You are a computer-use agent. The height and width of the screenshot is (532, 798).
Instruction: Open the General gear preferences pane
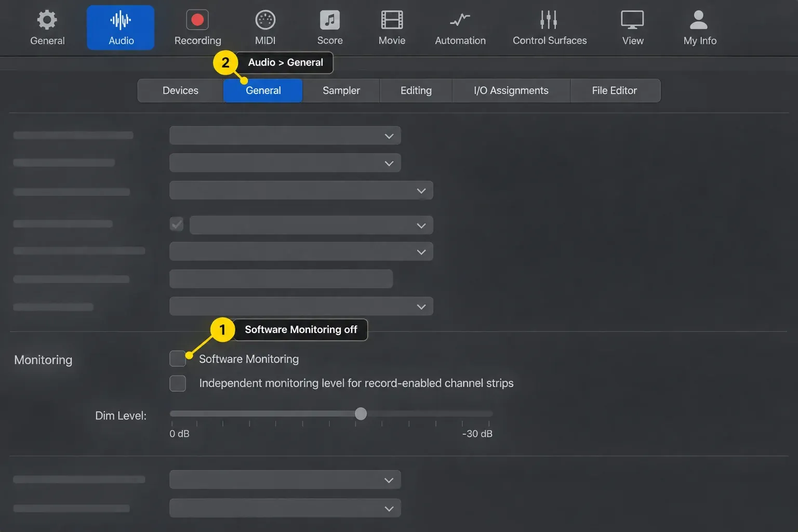[x=47, y=28]
